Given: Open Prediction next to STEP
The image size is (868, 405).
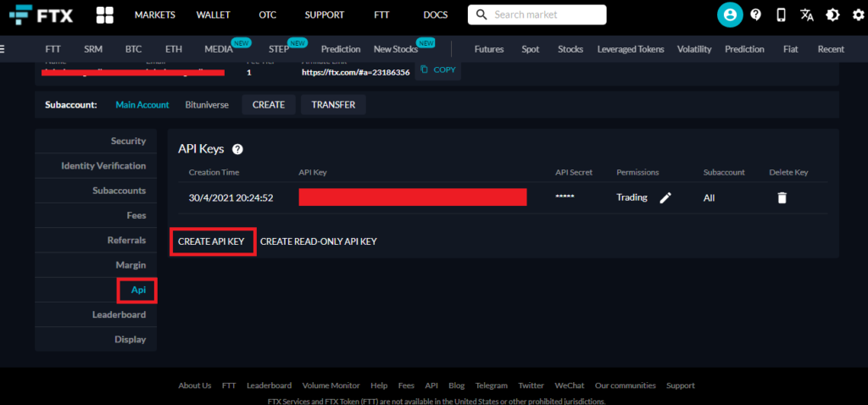Looking at the screenshot, I should tap(341, 49).
